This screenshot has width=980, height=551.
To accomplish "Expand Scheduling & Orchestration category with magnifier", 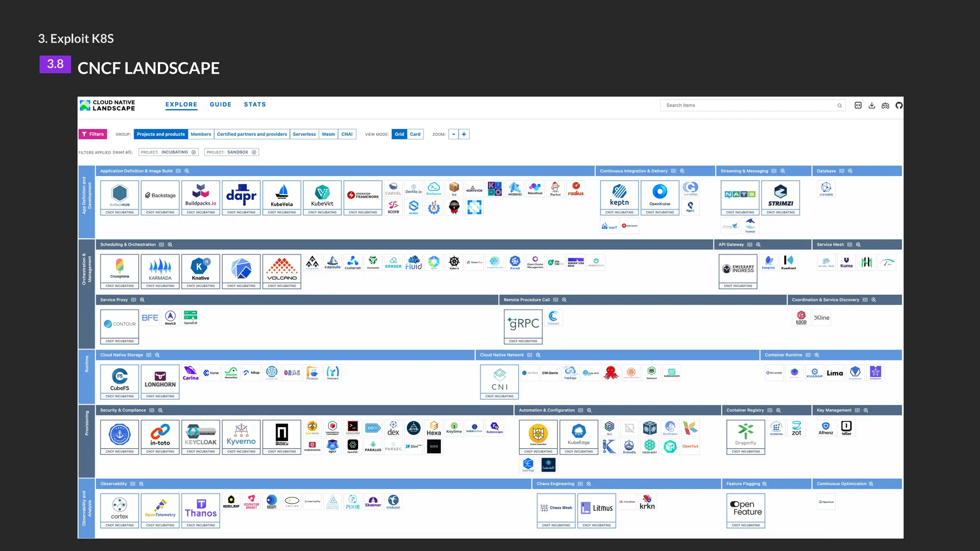I will 170,245.
